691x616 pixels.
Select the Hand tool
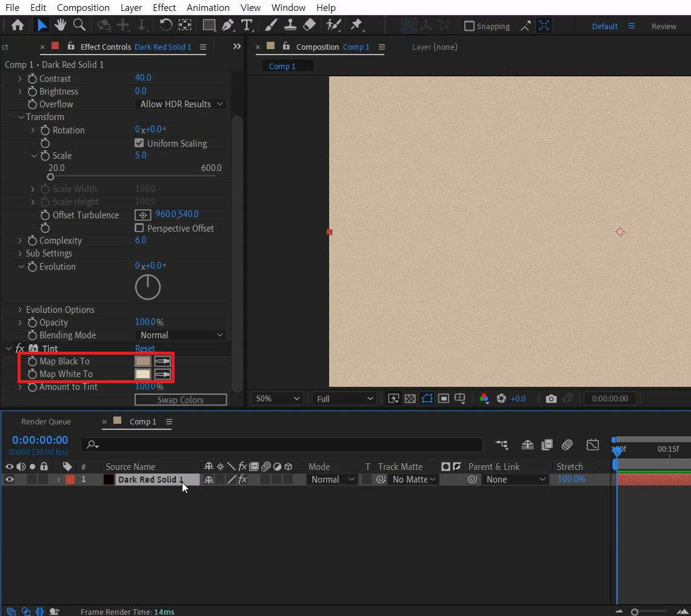(x=61, y=25)
